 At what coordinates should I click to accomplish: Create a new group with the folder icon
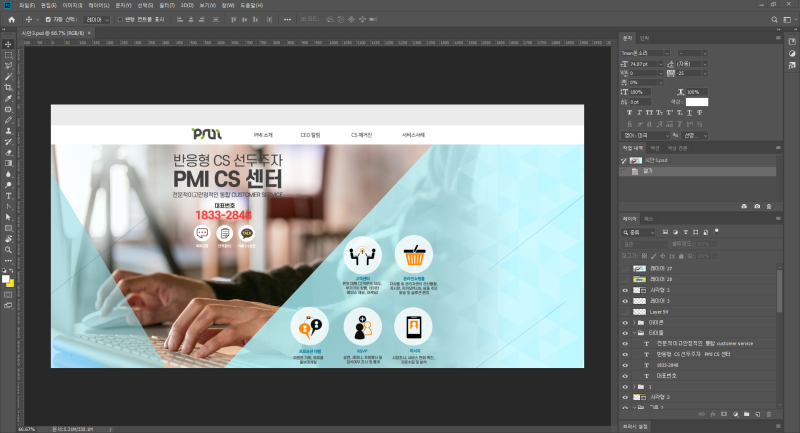pos(746,414)
